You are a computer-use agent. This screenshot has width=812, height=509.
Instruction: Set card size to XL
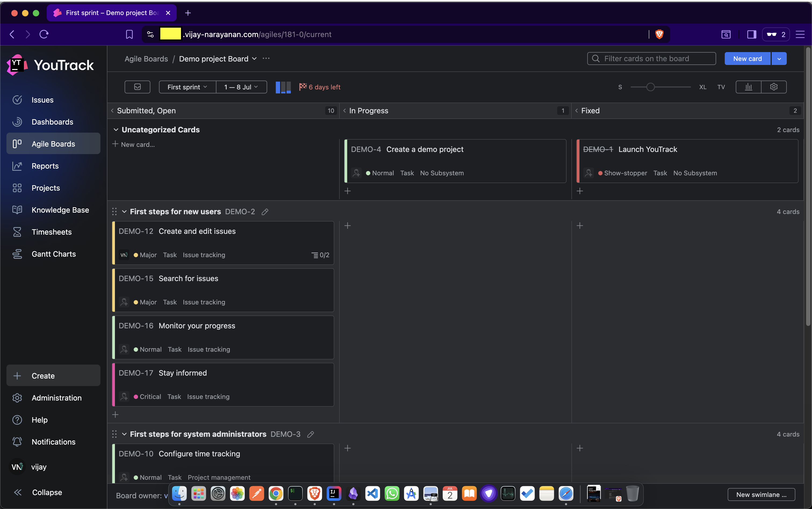(703, 87)
